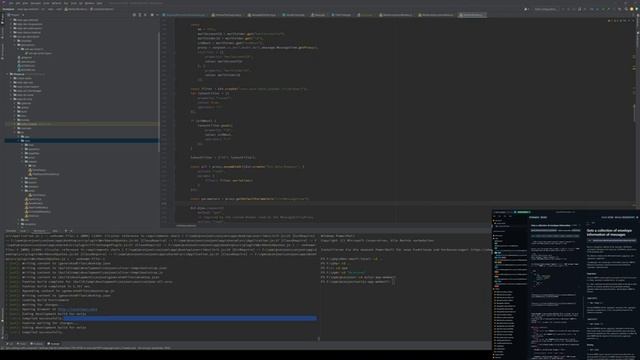Open the Problems tool window button at the bottom

pyautogui.click(x=37, y=344)
